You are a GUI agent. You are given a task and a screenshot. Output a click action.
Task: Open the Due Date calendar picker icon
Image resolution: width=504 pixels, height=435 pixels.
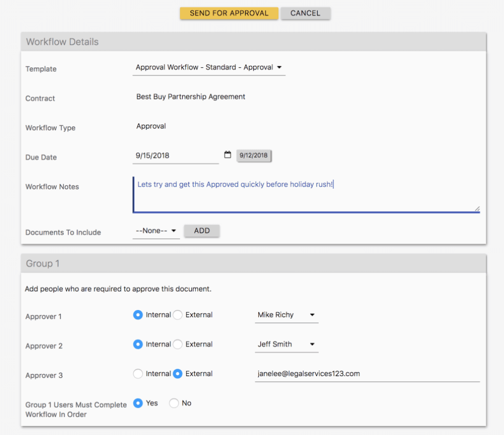227,155
